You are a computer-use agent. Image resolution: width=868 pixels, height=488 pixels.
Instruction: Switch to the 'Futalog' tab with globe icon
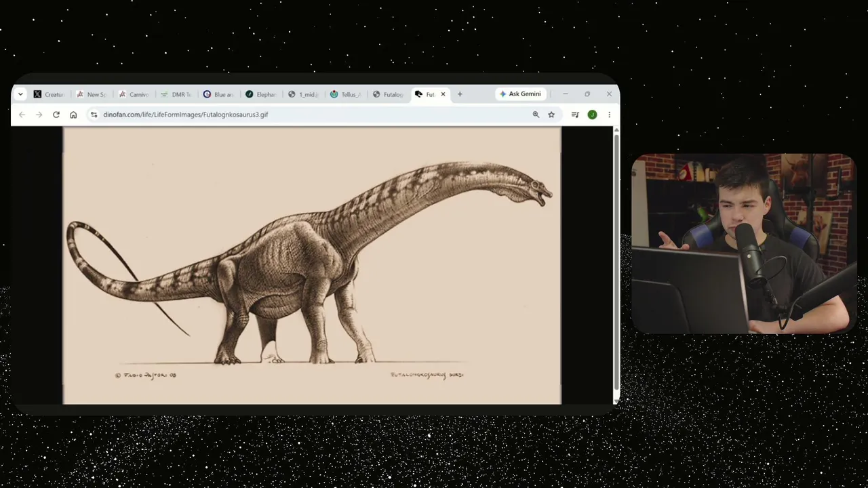click(389, 94)
